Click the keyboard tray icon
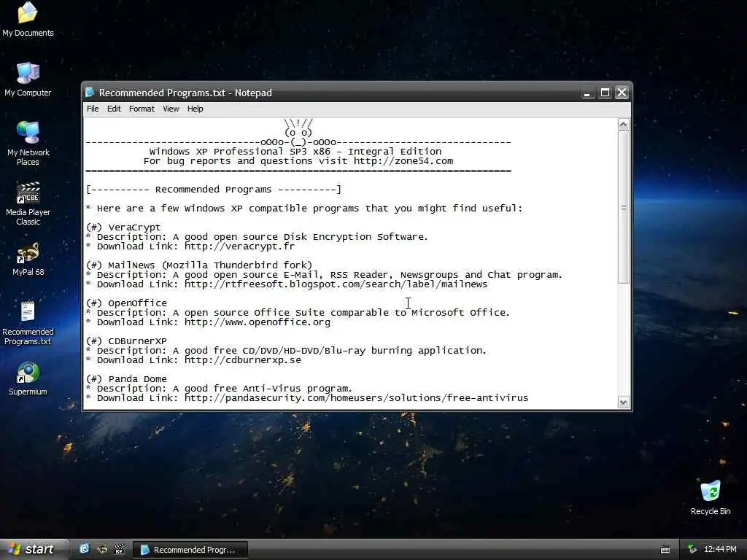The height and width of the screenshot is (560, 747). [665, 550]
